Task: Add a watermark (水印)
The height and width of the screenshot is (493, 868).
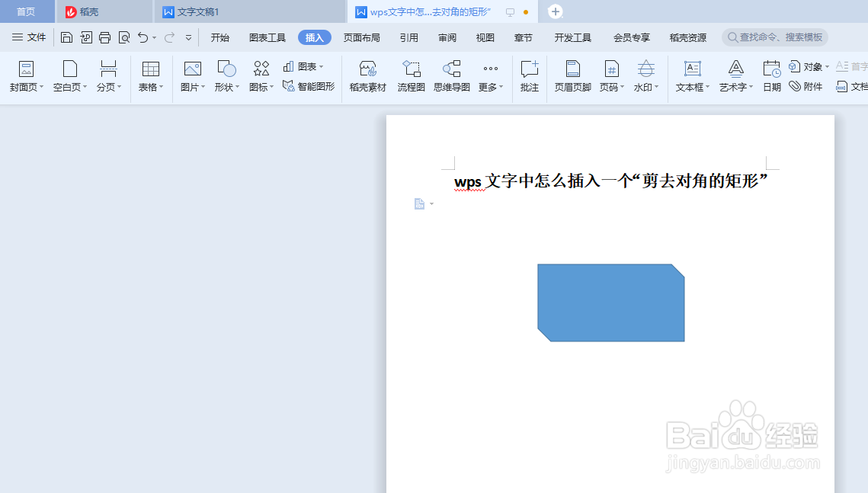Action: coord(646,75)
